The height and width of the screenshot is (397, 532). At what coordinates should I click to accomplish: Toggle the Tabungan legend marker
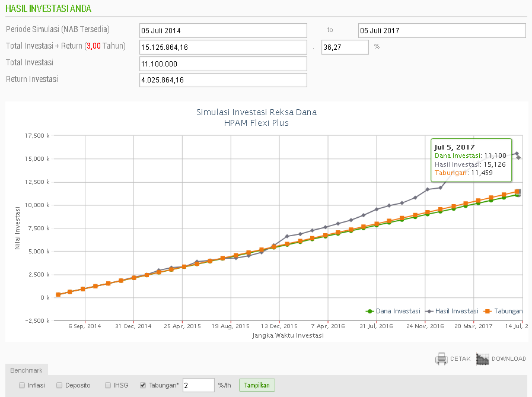[486, 311]
